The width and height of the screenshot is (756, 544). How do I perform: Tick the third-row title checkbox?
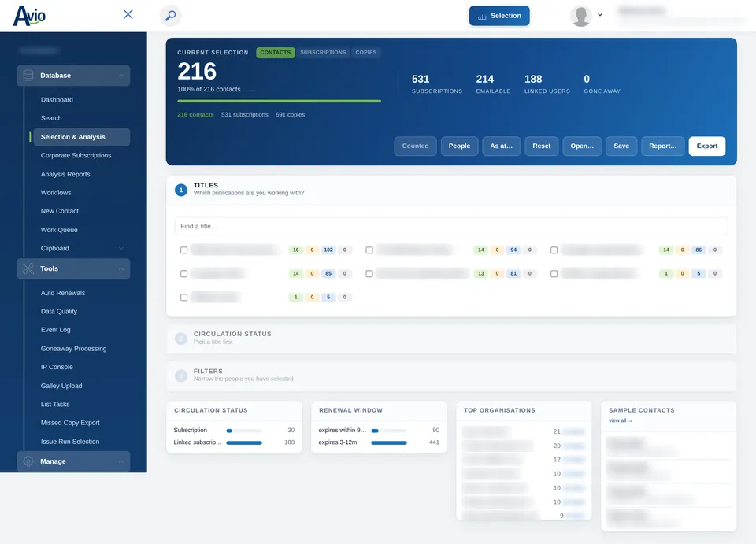[183, 298]
